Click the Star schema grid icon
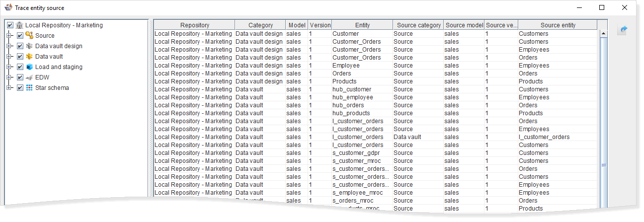Screen dimensions: 644x222 [x=29, y=88]
